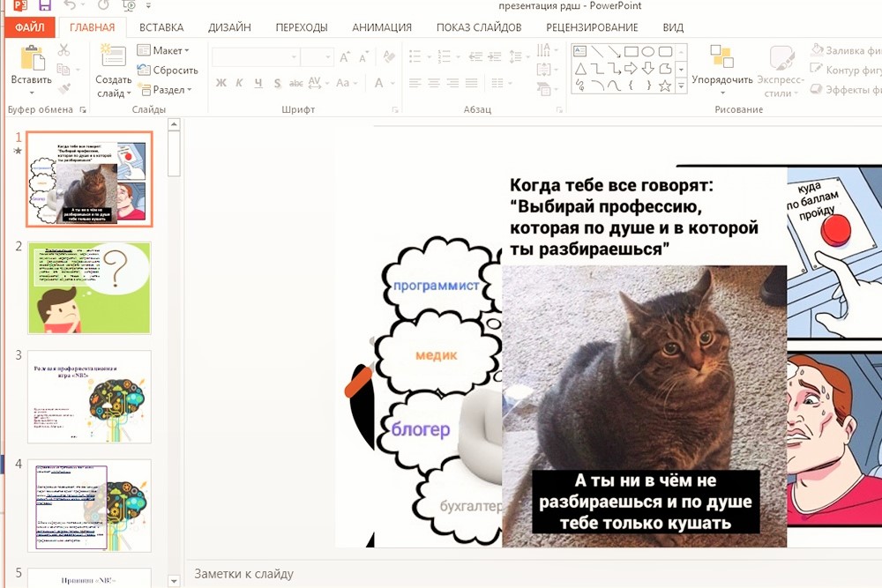
Task: Click the Copy icon
Action: 64,69
